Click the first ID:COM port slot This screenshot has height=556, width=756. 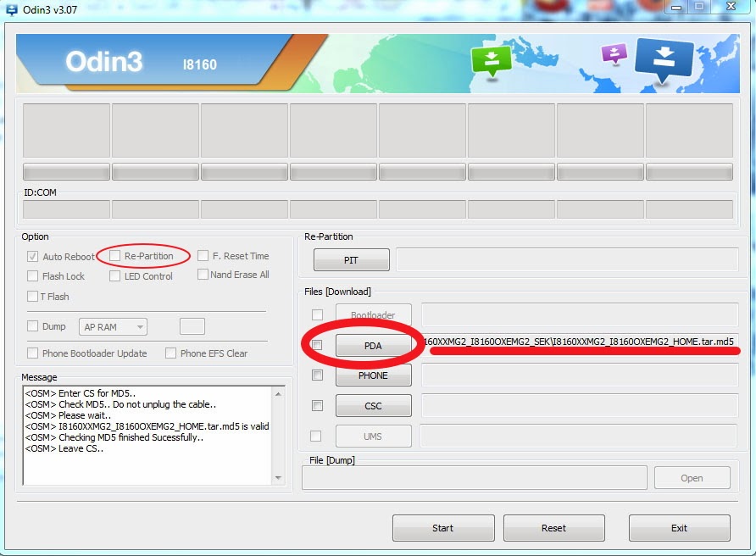pos(67,209)
